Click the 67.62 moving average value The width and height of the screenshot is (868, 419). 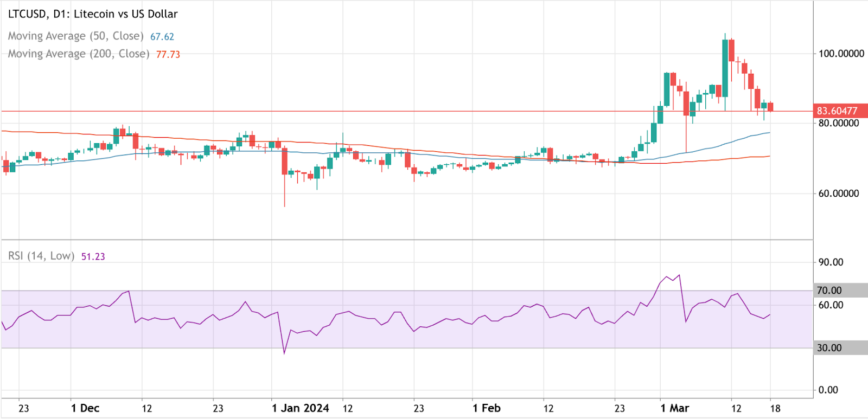pyautogui.click(x=162, y=36)
